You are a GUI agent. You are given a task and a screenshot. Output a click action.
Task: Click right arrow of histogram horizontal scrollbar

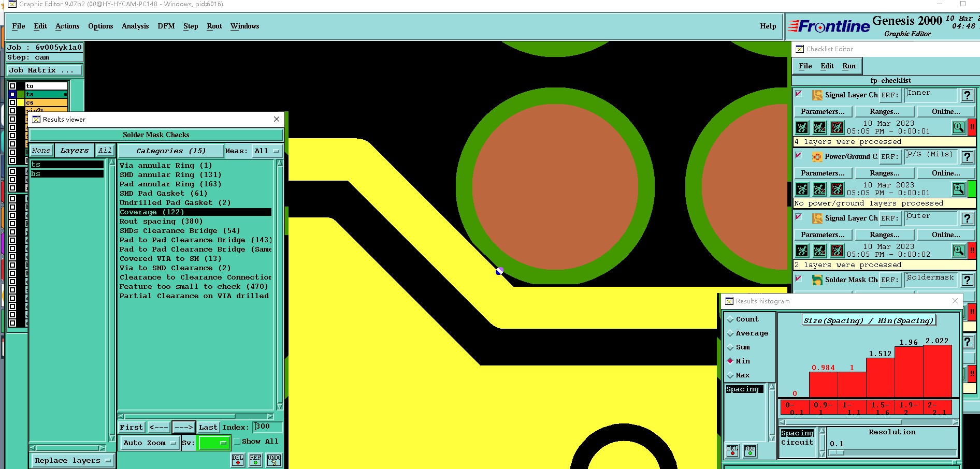(955, 422)
